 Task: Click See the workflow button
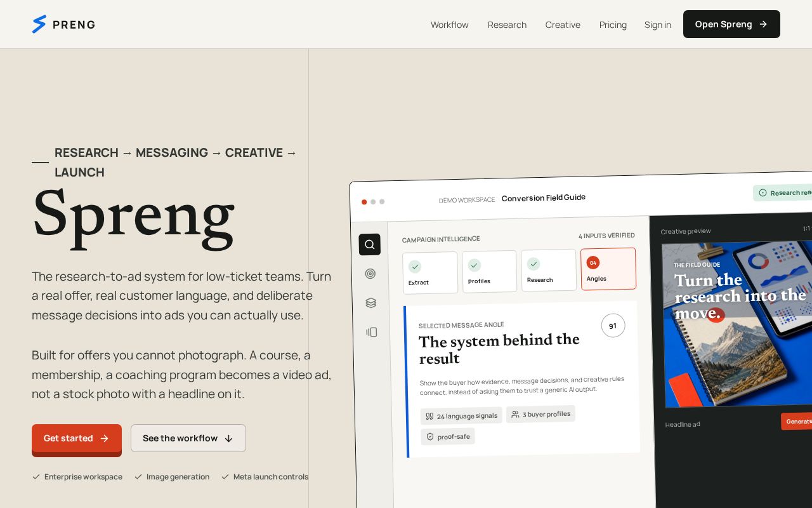pyautogui.click(x=188, y=438)
